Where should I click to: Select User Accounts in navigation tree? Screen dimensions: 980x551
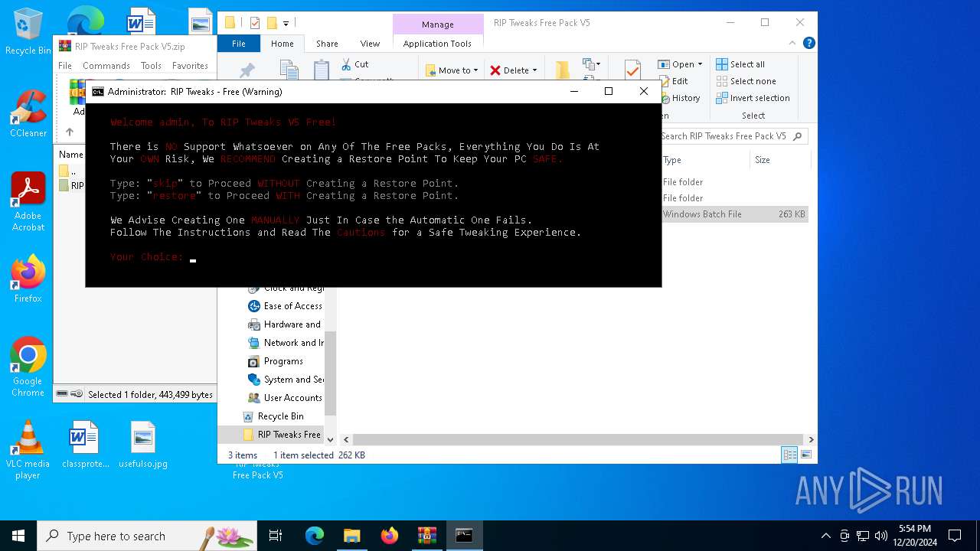tap(285, 398)
